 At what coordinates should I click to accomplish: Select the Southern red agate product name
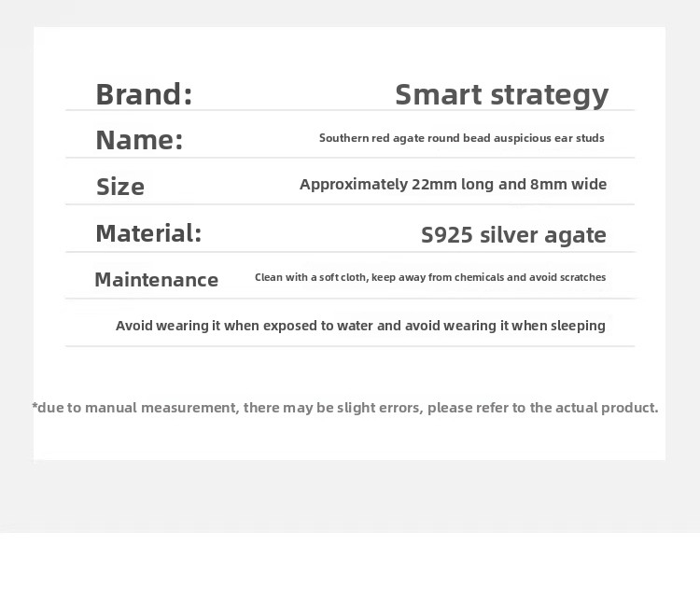(x=461, y=138)
